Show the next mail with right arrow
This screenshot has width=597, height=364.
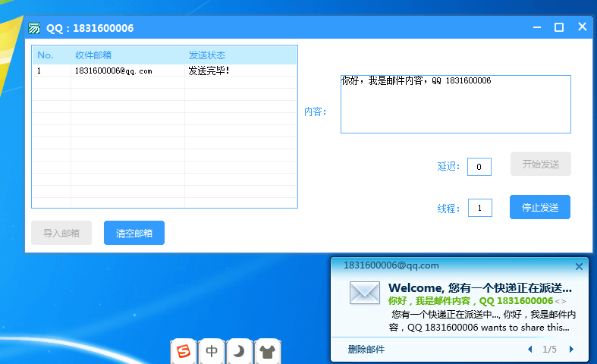(571, 349)
